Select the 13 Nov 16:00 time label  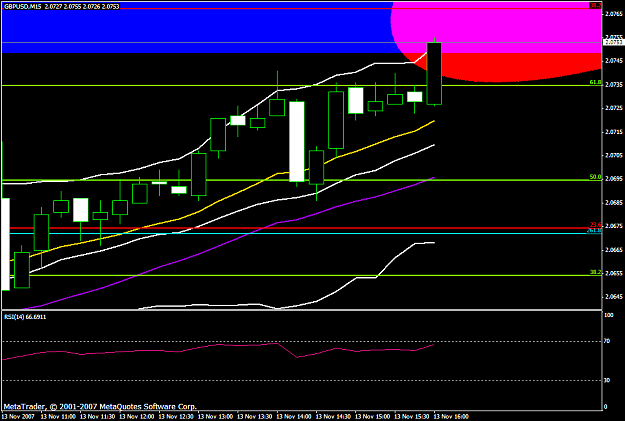point(451,417)
